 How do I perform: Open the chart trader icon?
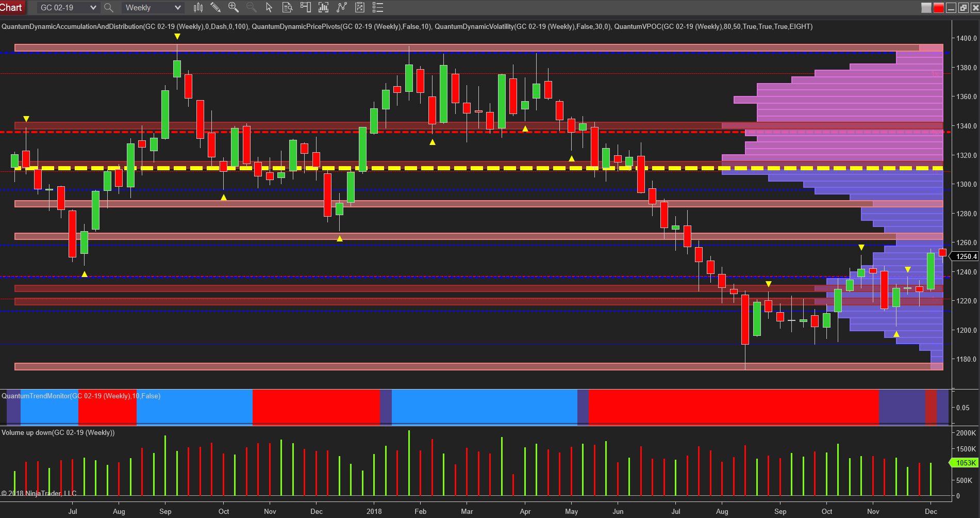(x=305, y=7)
